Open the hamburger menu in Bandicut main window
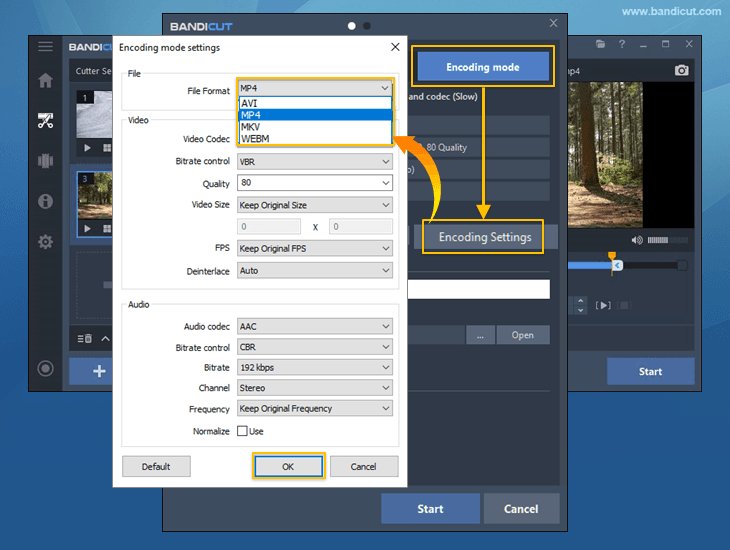The height and width of the screenshot is (550, 730). pos(45,46)
